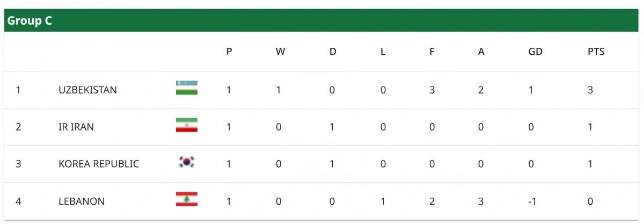The image size is (644, 224).
Task: Select the LEBANON team name
Action: [x=82, y=201]
